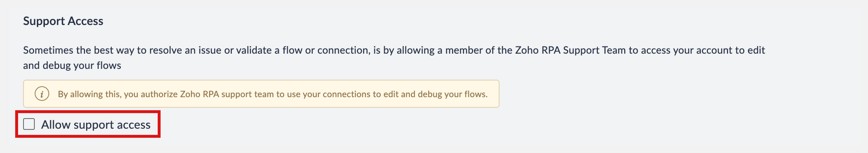Click the word "authorize" in the yellow notice
Viewport: 868px width, 153px height.
pos(158,94)
